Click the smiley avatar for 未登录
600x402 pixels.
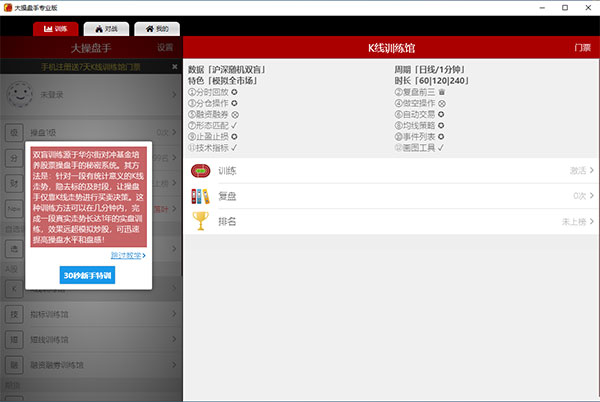tap(19, 94)
